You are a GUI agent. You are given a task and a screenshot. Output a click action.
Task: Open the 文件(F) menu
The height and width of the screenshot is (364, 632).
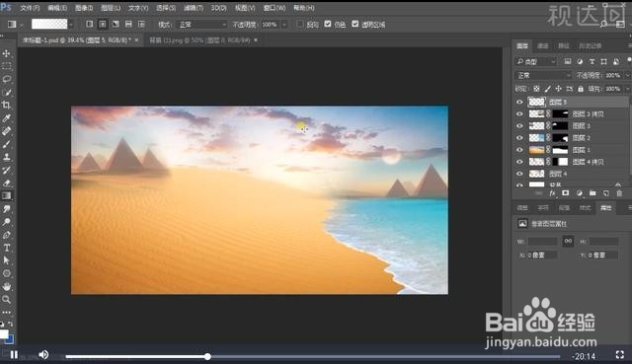(x=30, y=8)
